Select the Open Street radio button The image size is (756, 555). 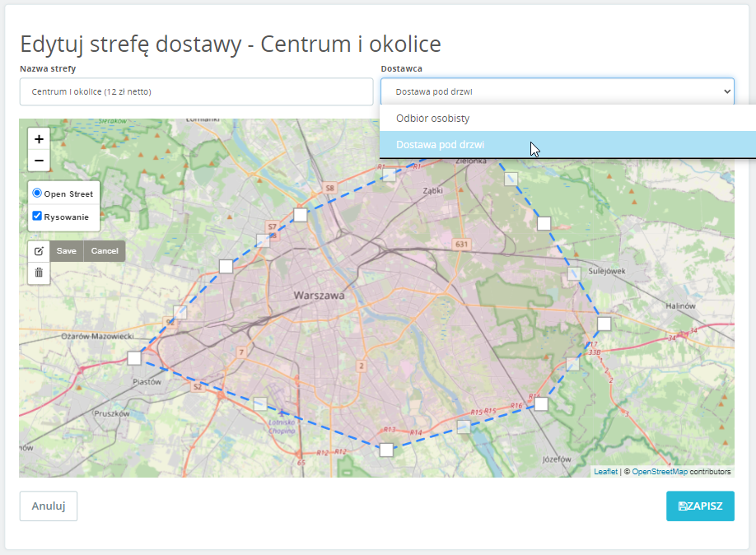tap(37, 193)
